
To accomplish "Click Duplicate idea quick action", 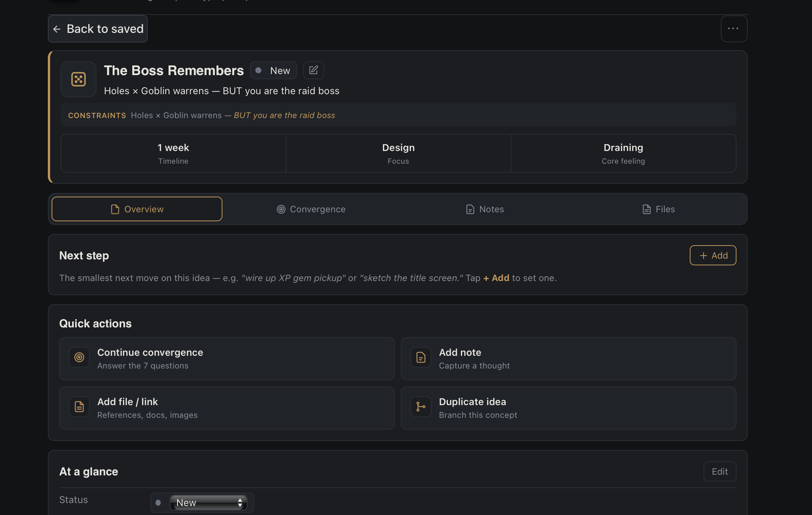I will tap(568, 408).
